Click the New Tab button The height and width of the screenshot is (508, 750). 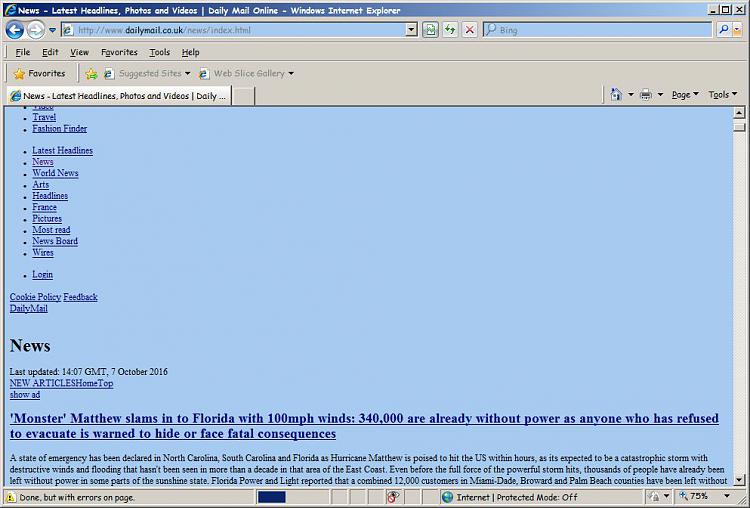point(243,96)
